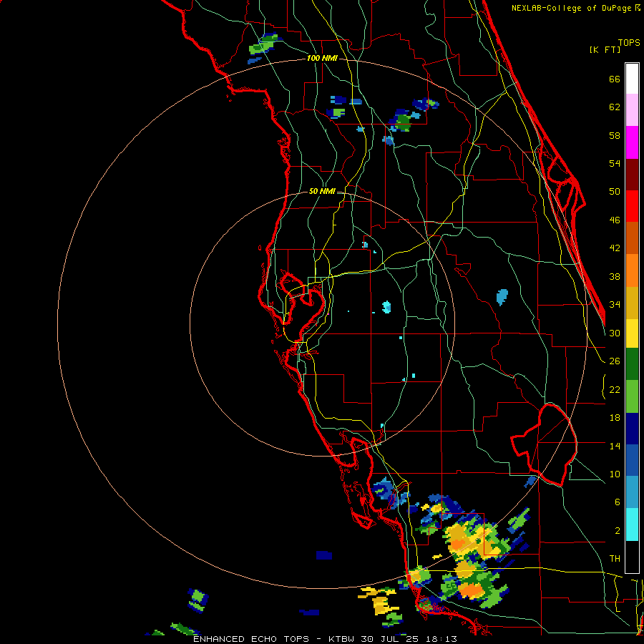Select the 50 scale value
This screenshot has width=644, height=644.
615,192
